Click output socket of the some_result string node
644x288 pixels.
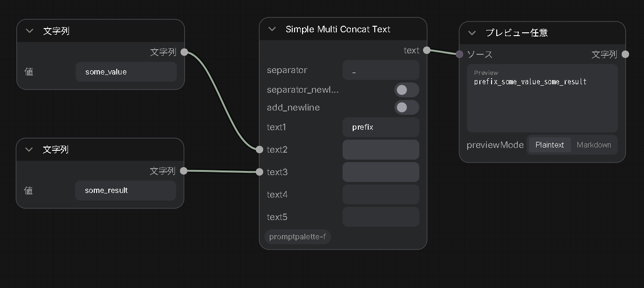point(184,171)
